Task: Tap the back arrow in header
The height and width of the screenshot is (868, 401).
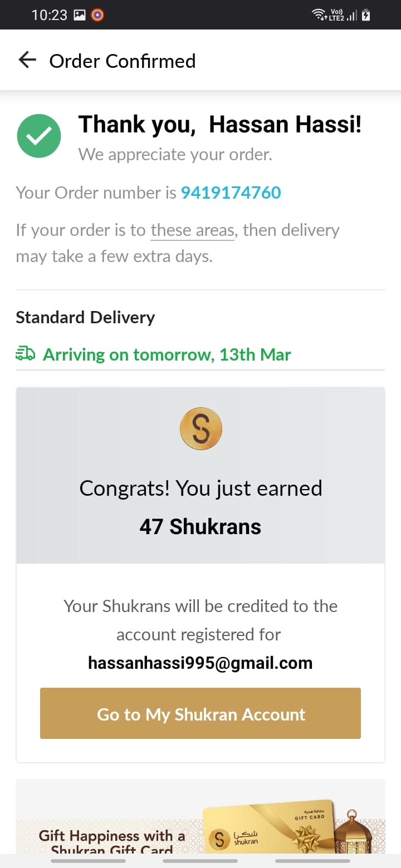Action: (x=27, y=60)
